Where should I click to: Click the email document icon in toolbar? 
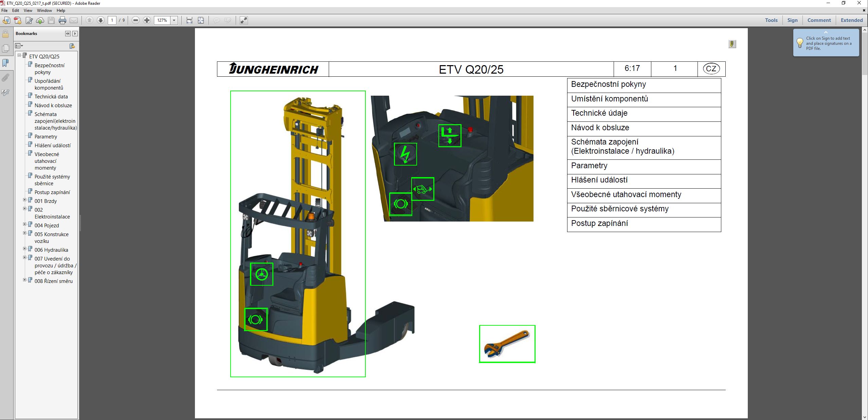pos(74,20)
